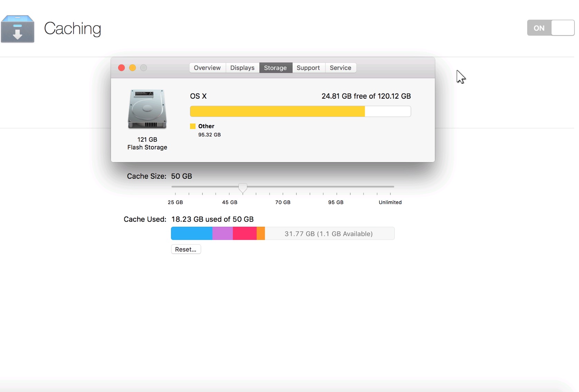Click the Unlimited slider label
Screen dimensions: 579x392
click(390, 202)
